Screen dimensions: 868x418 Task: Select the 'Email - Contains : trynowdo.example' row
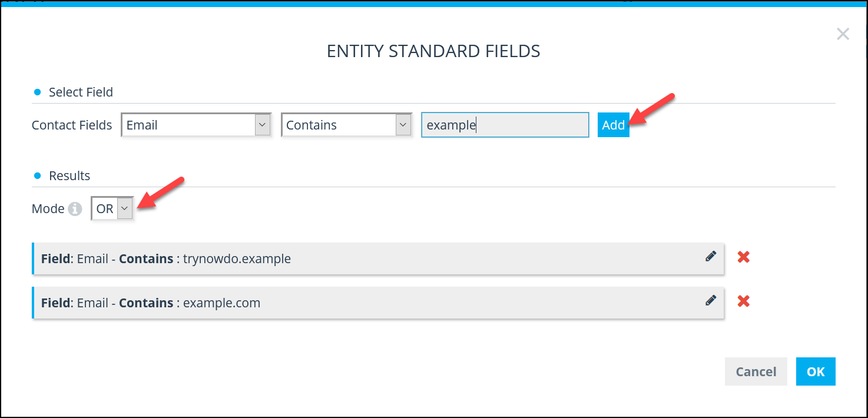378,258
